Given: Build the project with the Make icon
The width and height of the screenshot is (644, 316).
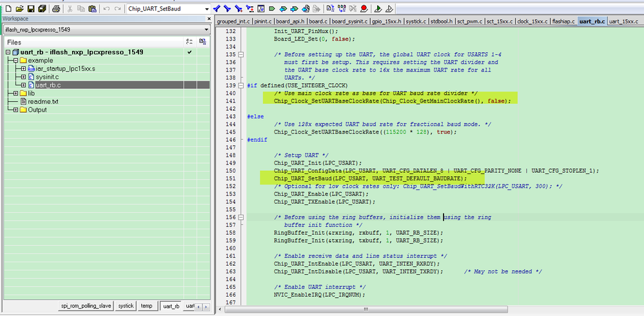Looking at the screenshot, I should pos(342,8).
